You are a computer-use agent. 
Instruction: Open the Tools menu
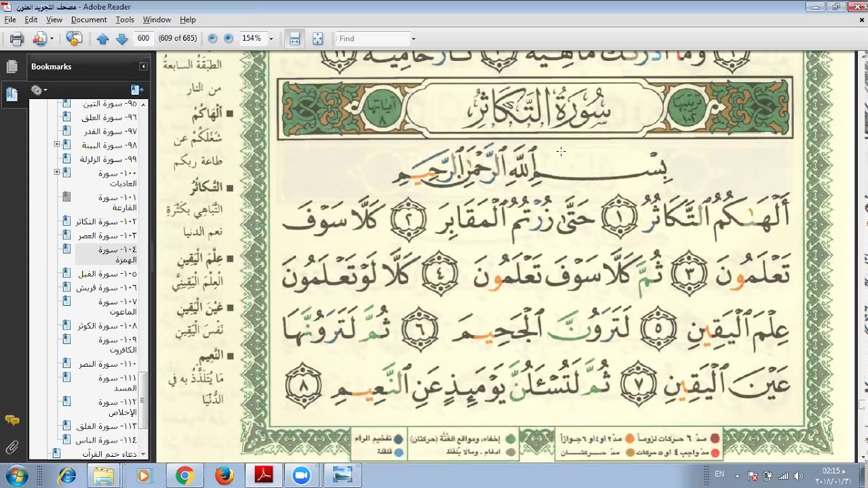[125, 20]
